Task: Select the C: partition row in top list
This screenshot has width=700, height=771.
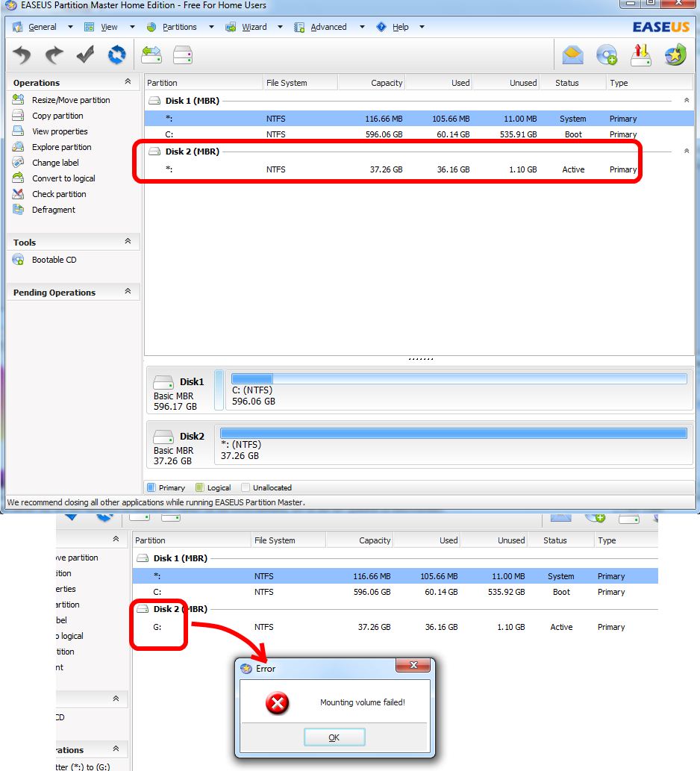Action: click(x=419, y=134)
